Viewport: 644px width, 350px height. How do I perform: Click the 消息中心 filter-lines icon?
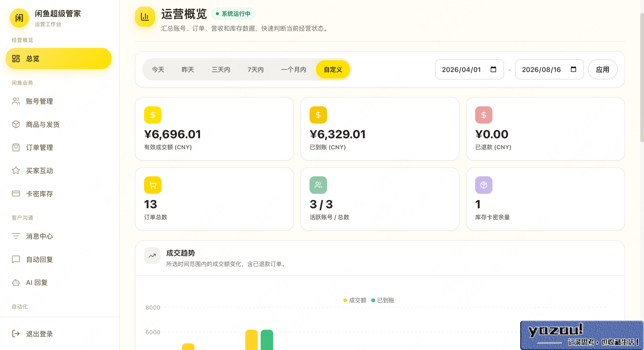pyautogui.click(x=16, y=236)
